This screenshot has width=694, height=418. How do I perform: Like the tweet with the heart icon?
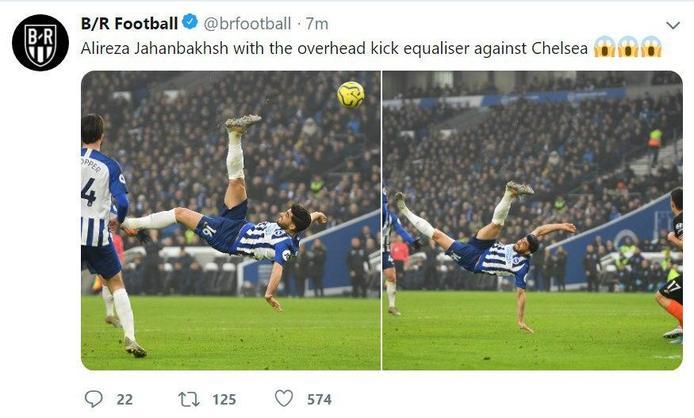pyautogui.click(x=284, y=399)
